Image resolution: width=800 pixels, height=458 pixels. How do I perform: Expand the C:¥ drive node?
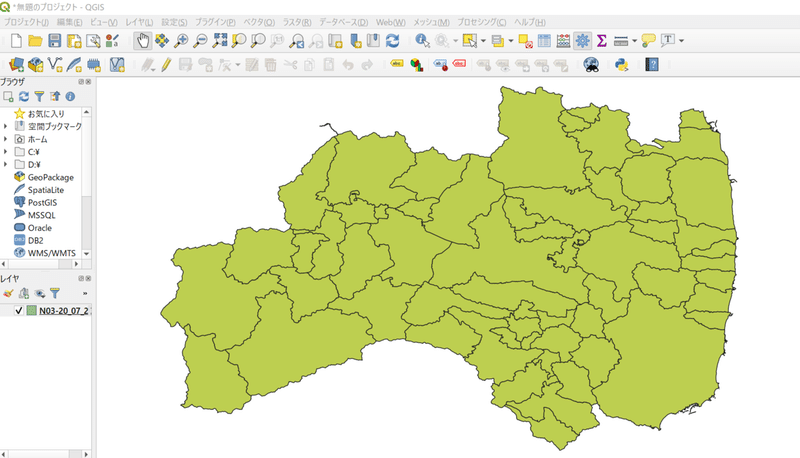point(6,151)
